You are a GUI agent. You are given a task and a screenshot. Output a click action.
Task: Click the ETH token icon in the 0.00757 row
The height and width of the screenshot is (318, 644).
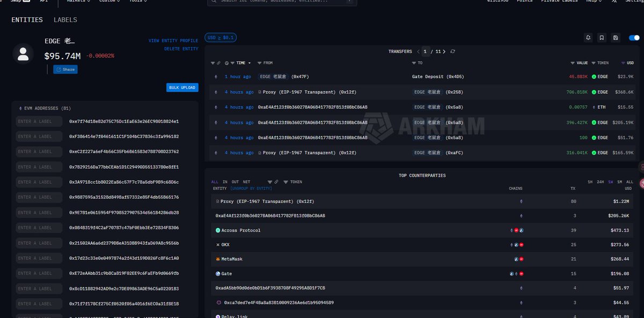[594, 107]
